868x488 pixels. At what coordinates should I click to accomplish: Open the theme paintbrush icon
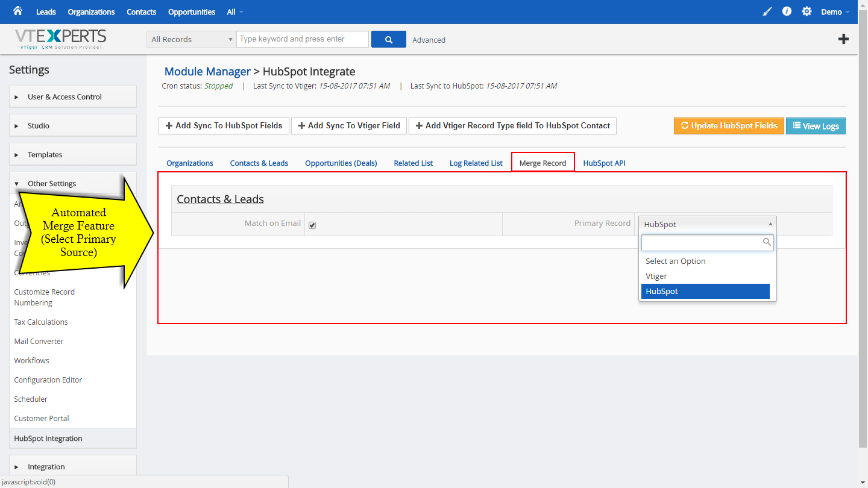pyautogui.click(x=767, y=11)
